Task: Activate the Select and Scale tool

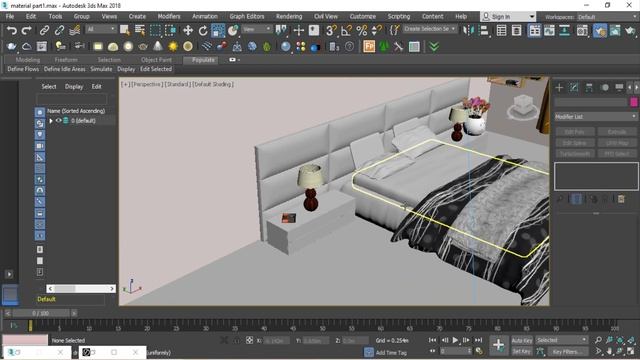Action: pyautogui.click(x=218, y=30)
